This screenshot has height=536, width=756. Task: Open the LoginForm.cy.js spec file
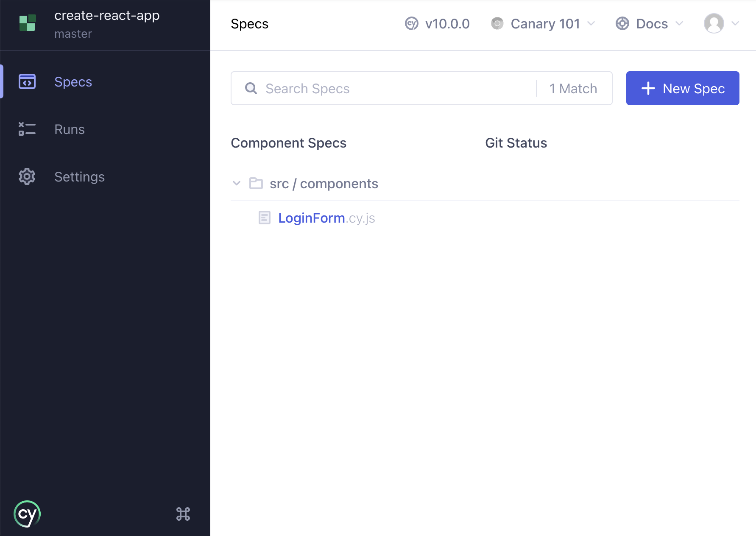coord(326,218)
